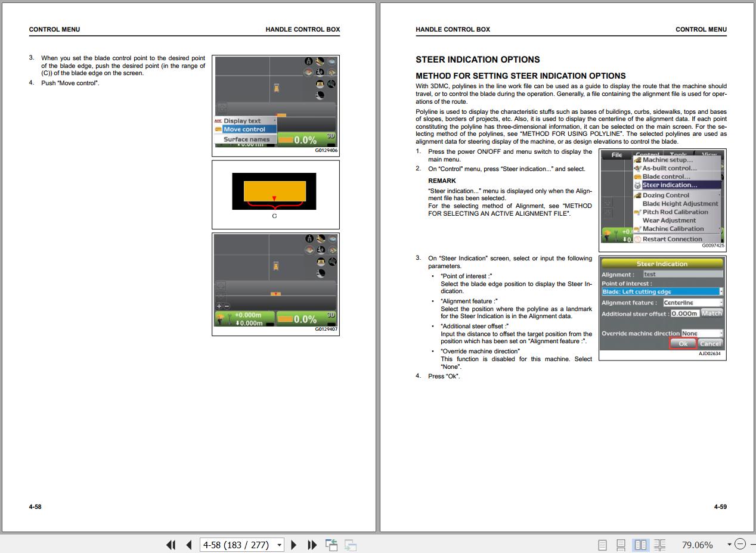
Task: Click the zoom out minus icon
Action: click(x=740, y=544)
